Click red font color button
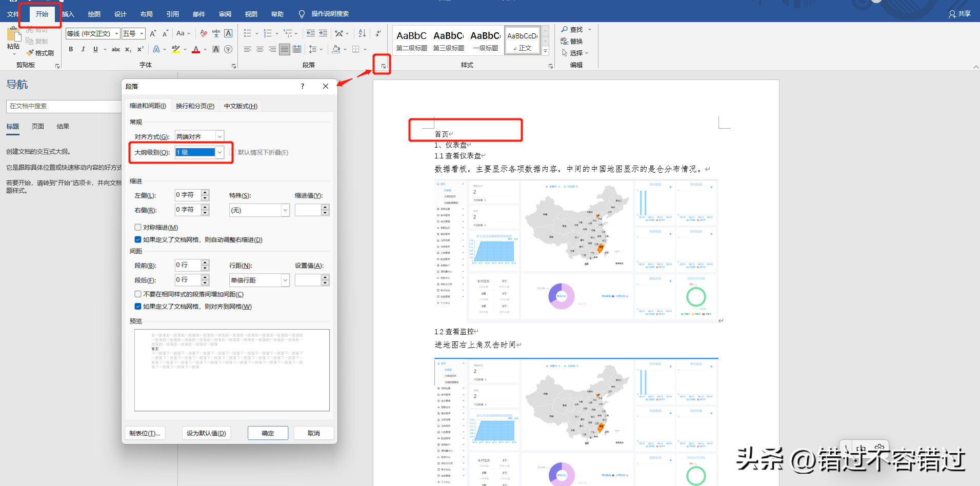Image resolution: width=980 pixels, height=486 pixels. (x=196, y=49)
